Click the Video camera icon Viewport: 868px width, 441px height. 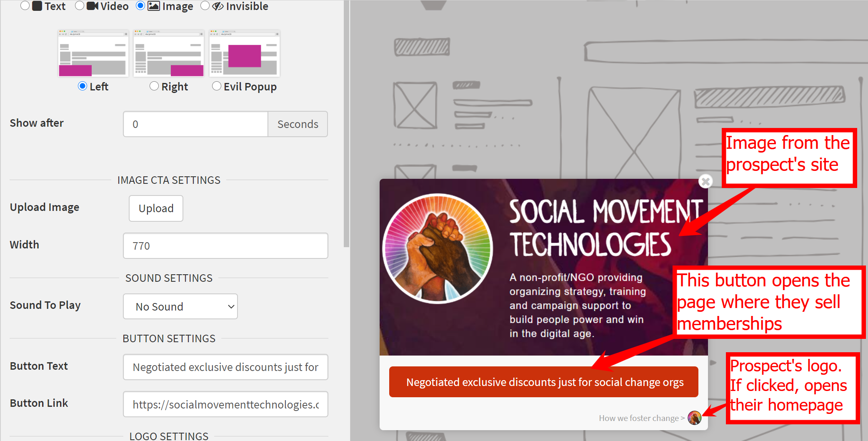(93, 6)
